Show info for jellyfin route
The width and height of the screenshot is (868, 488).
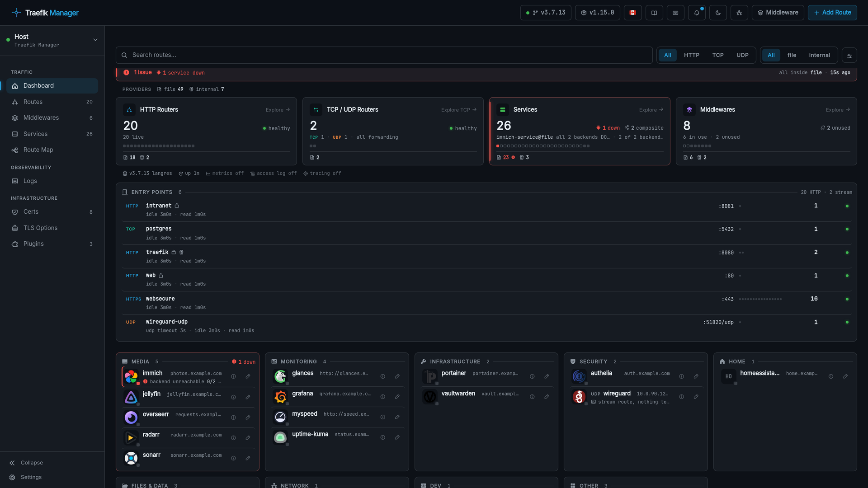[x=233, y=397]
